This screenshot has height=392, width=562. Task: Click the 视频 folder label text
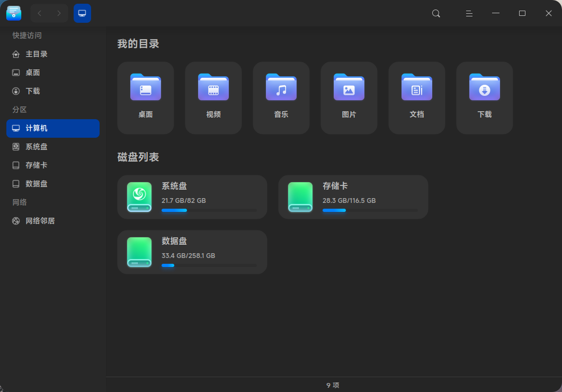213,114
